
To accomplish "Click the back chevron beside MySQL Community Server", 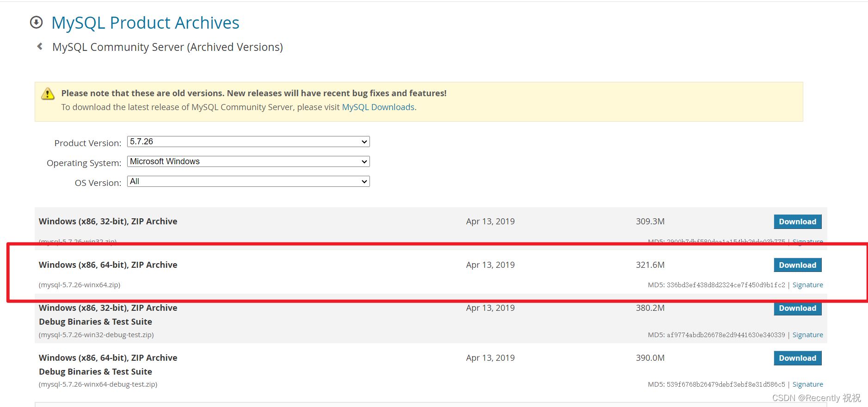I will click(x=40, y=46).
